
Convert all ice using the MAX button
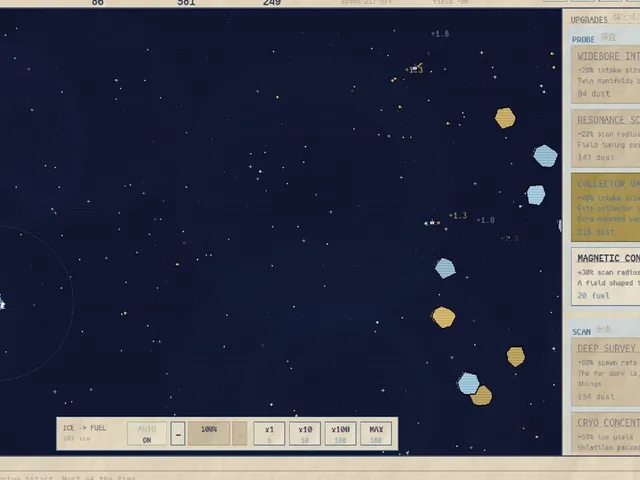(376, 434)
